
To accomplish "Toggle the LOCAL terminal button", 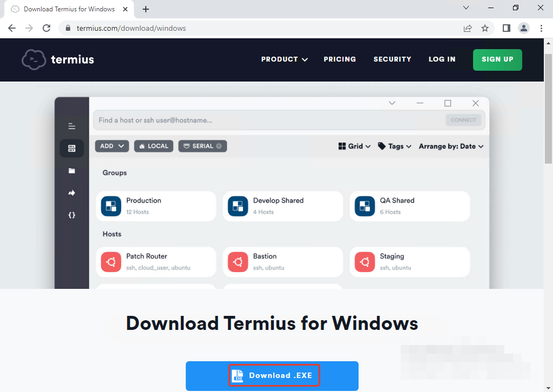I will tap(153, 146).
